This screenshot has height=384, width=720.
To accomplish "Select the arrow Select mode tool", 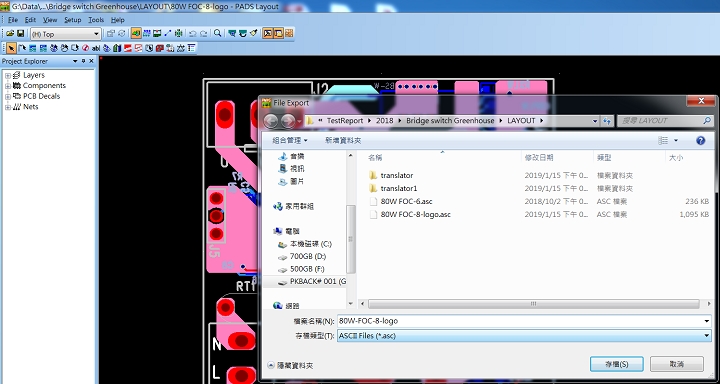I will point(11,48).
